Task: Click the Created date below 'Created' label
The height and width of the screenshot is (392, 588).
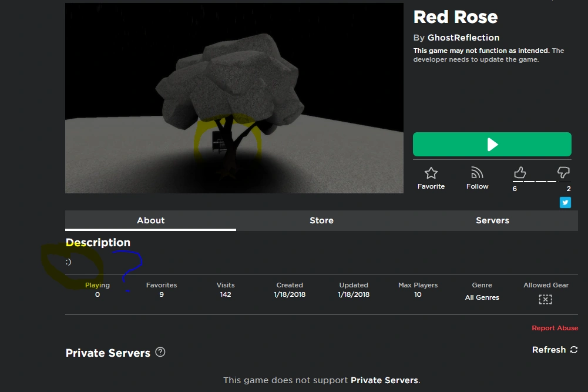Action: [x=290, y=294]
